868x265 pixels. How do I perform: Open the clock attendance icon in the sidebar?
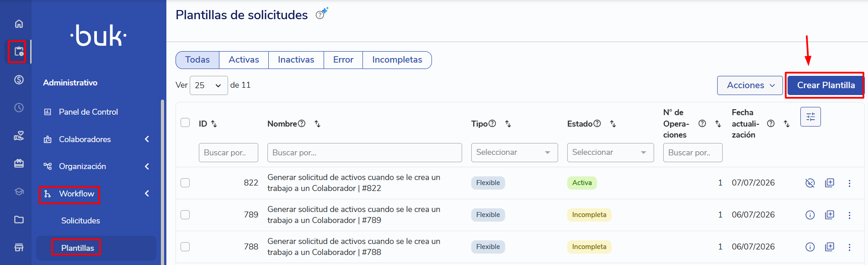tap(19, 108)
